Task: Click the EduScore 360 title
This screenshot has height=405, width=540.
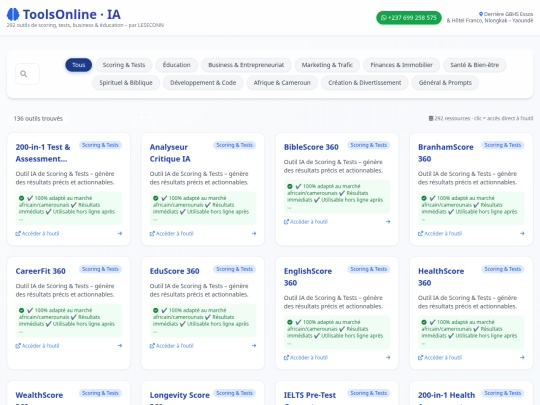Action: 174,271
